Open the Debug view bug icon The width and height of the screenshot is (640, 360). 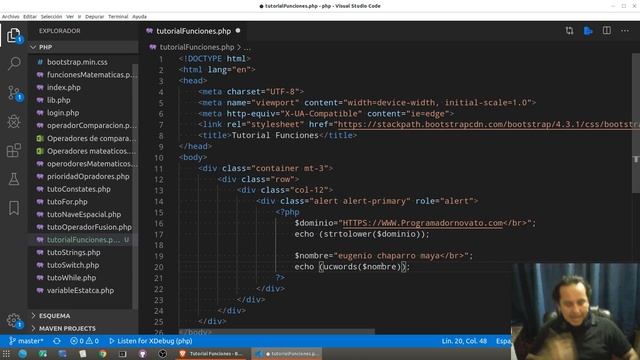click(x=14, y=121)
